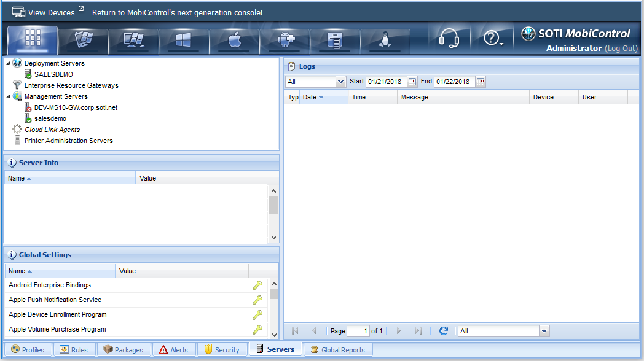Collapse the Deployment Servers tree node
644x361 pixels.
pos(8,63)
